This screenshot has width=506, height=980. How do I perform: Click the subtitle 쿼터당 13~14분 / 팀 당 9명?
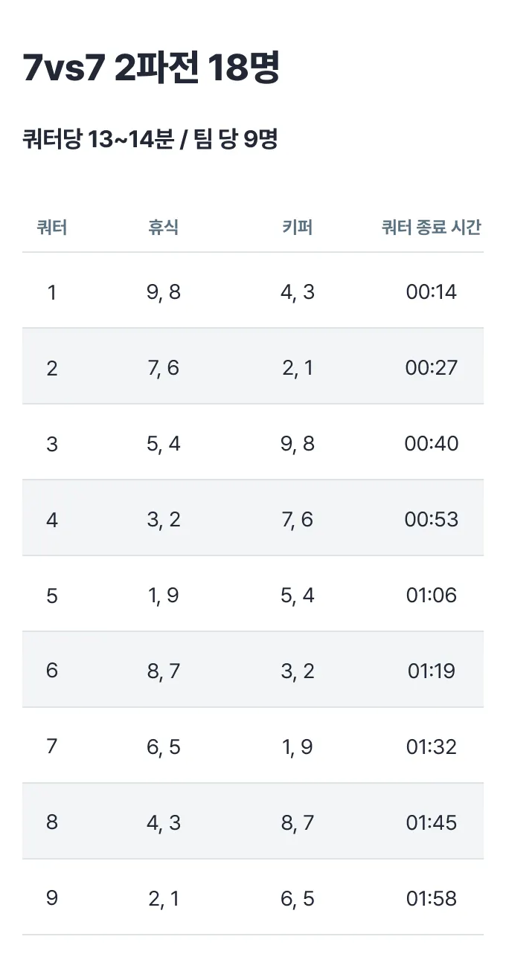tap(150, 138)
